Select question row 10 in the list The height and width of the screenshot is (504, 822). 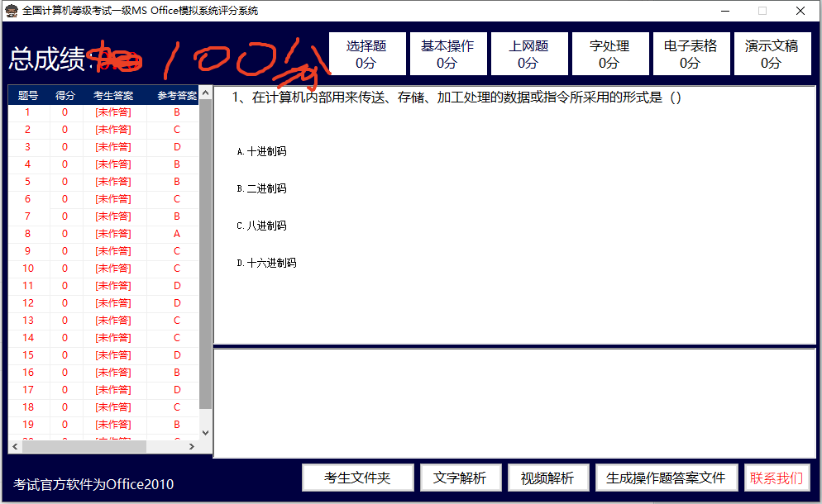(x=103, y=269)
